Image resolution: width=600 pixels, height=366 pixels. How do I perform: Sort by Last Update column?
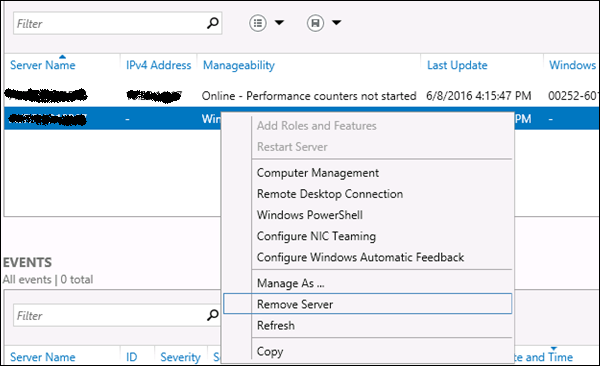[457, 65]
